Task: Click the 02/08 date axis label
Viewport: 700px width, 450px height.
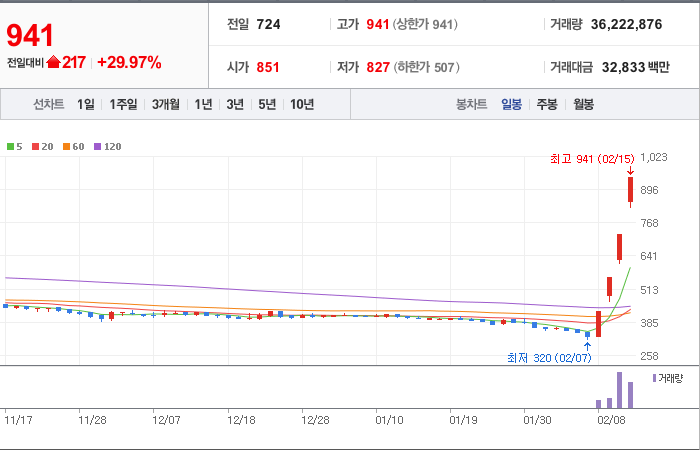Action: point(612,420)
